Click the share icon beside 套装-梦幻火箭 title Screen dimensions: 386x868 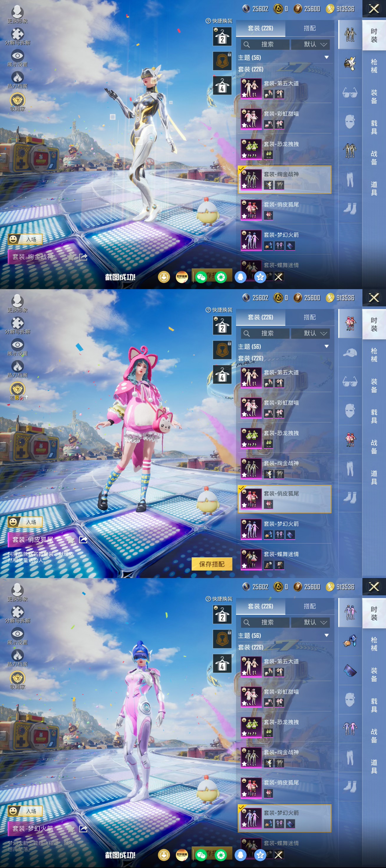pos(83,829)
